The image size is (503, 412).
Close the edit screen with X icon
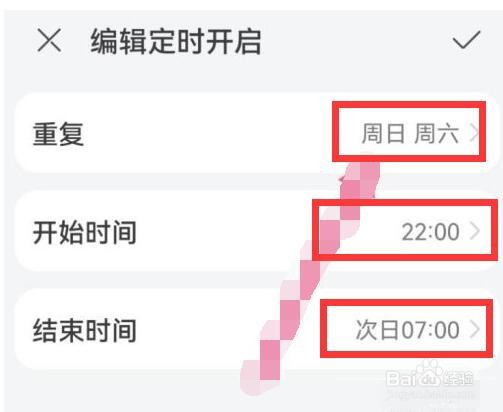49,40
